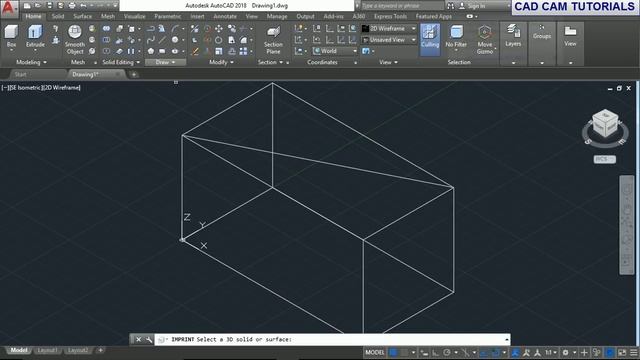Toggle snap mode in status bar
Viewport: 640px width, 360px height.
click(x=404, y=352)
